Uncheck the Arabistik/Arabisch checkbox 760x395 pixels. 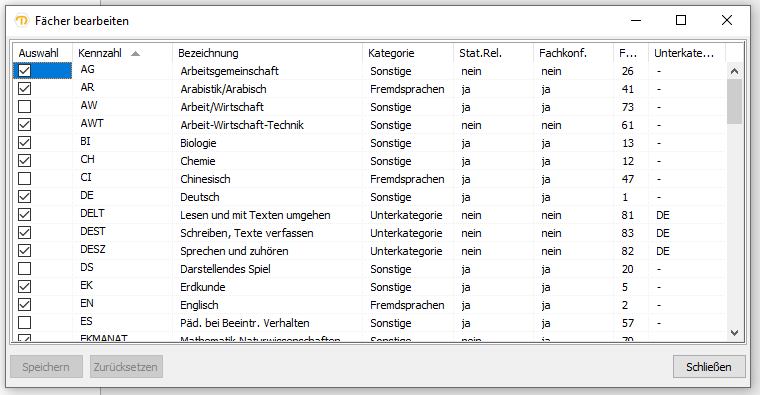click(x=24, y=89)
